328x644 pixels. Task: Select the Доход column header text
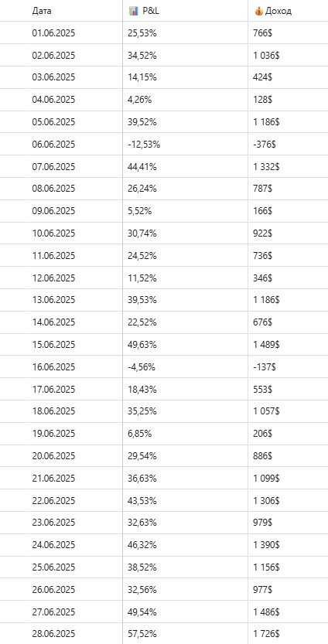tap(278, 11)
